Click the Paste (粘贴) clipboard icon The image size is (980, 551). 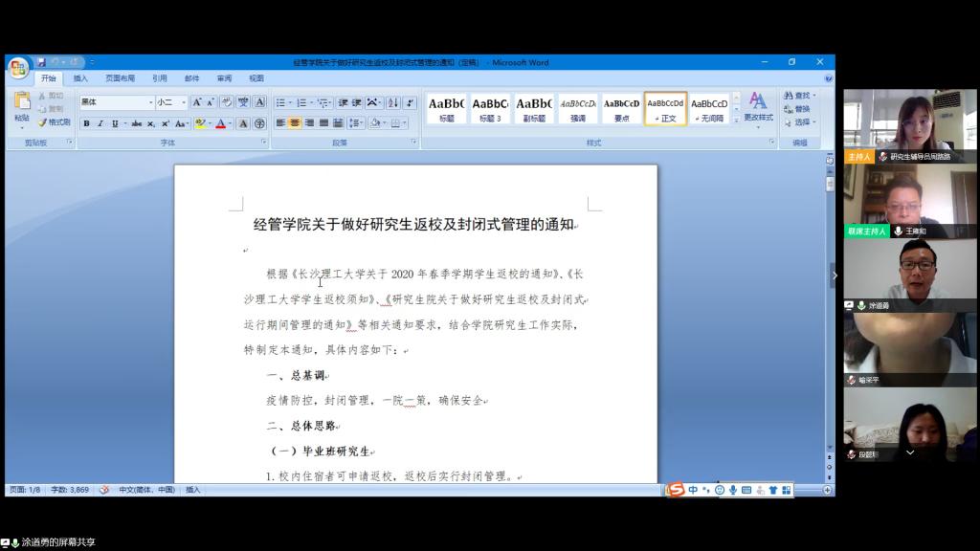tap(21, 104)
